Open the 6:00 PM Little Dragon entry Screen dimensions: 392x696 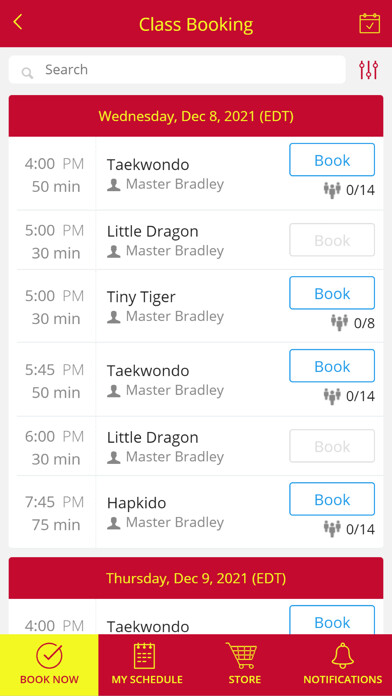click(x=196, y=446)
